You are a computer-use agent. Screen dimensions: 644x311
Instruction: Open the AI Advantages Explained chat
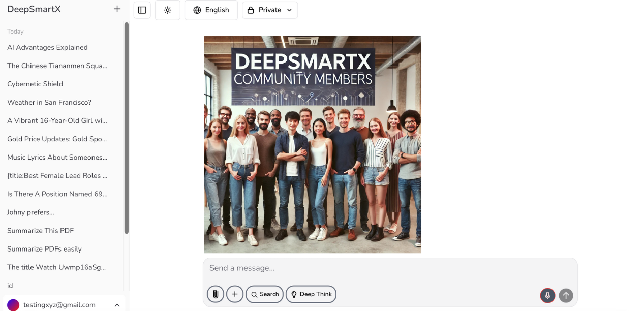coord(47,47)
